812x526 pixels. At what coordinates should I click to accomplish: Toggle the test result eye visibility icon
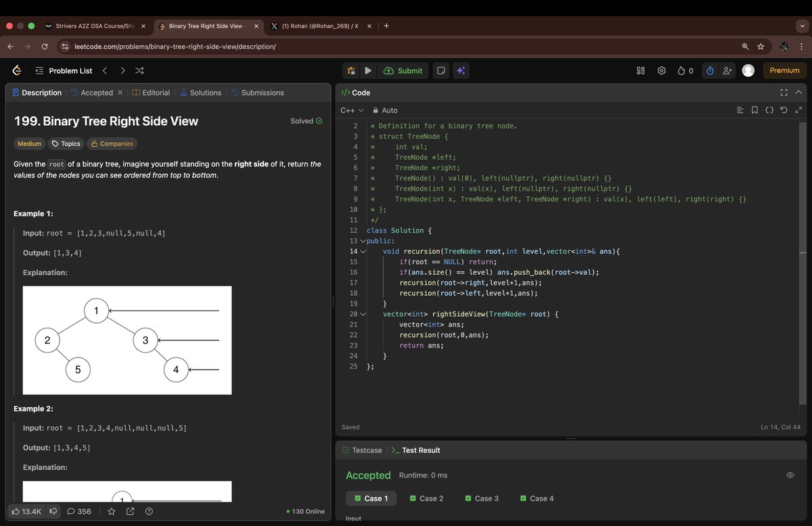tap(790, 475)
